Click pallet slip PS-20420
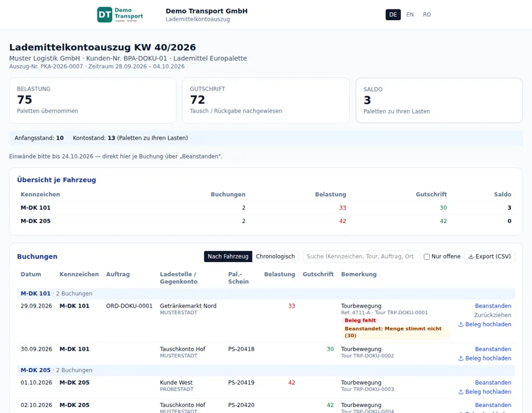532x413 pixels. pyautogui.click(x=241, y=405)
